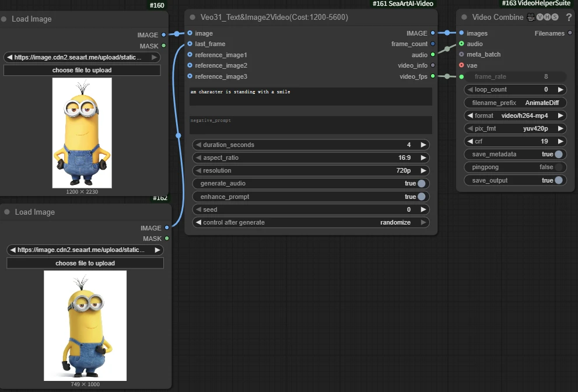Enable the pingpong option
This screenshot has height=392, width=578.
(x=558, y=167)
